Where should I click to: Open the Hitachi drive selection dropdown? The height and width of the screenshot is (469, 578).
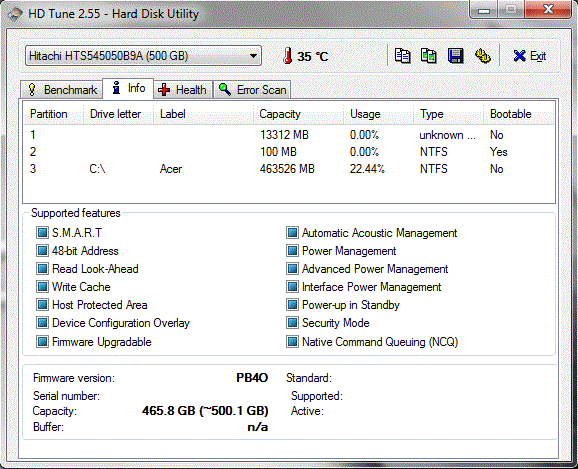pyautogui.click(x=143, y=56)
